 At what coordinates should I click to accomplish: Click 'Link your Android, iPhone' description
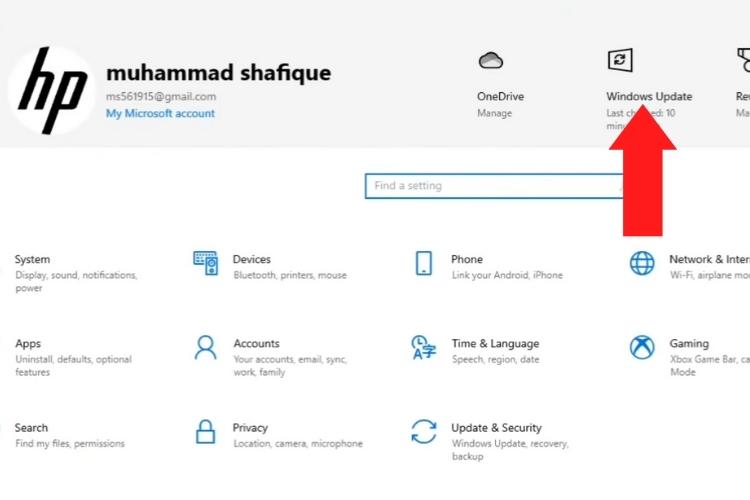pyautogui.click(x=507, y=275)
